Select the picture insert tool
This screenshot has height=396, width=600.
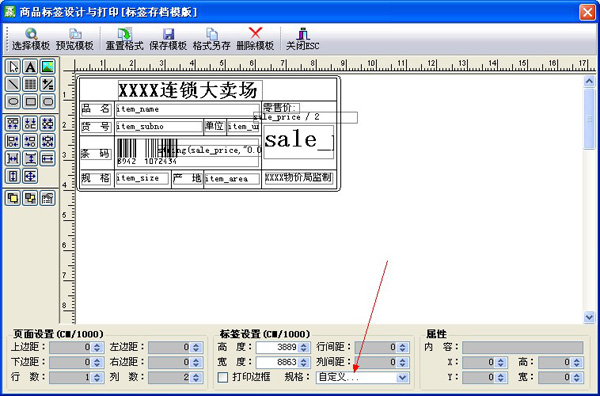tap(47, 67)
